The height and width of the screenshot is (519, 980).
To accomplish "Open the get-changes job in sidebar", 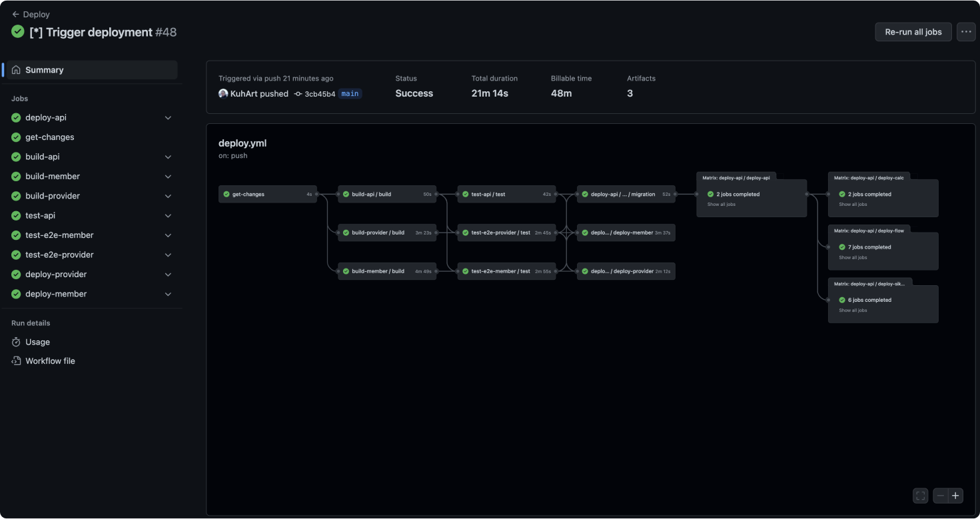I will click(x=50, y=137).
